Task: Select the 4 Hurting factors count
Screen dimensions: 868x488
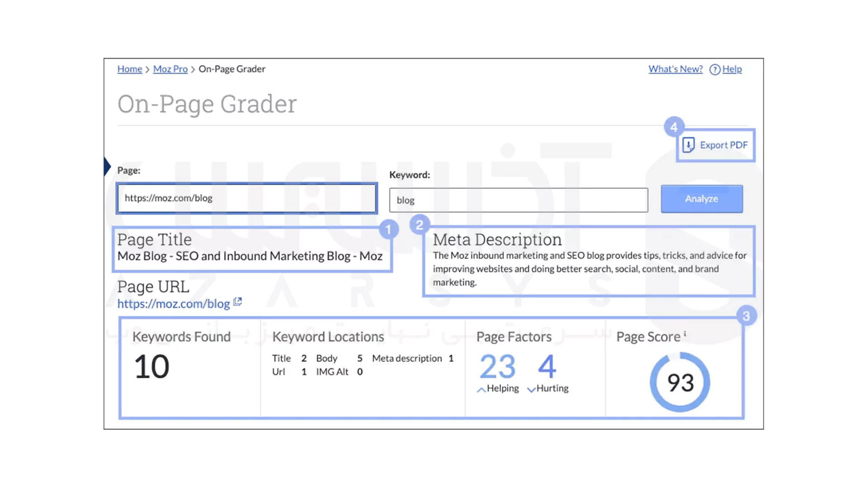Action: (x=547, y=366)
